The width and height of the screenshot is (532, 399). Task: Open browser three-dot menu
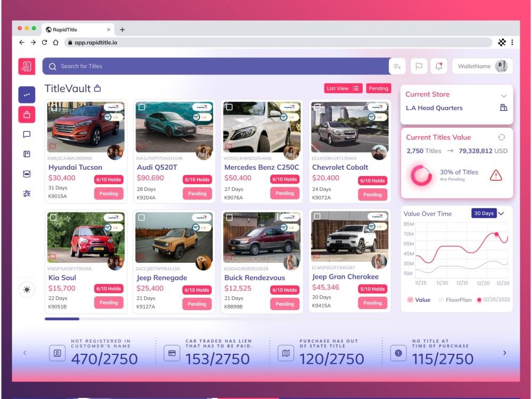(512, 43)
